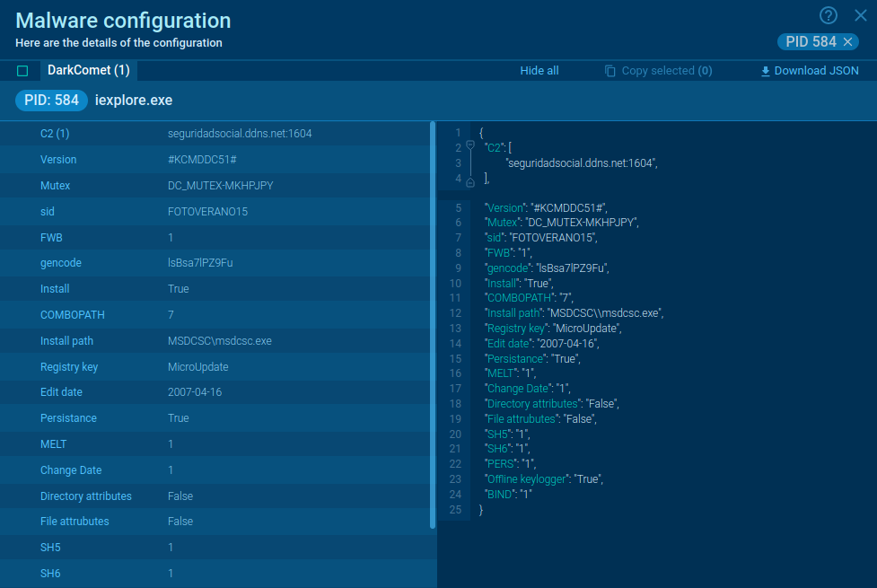Screen dimensions: 877x588
Task: Select the Registry key MicroUpdate row
Action: [x=215, y=366]
